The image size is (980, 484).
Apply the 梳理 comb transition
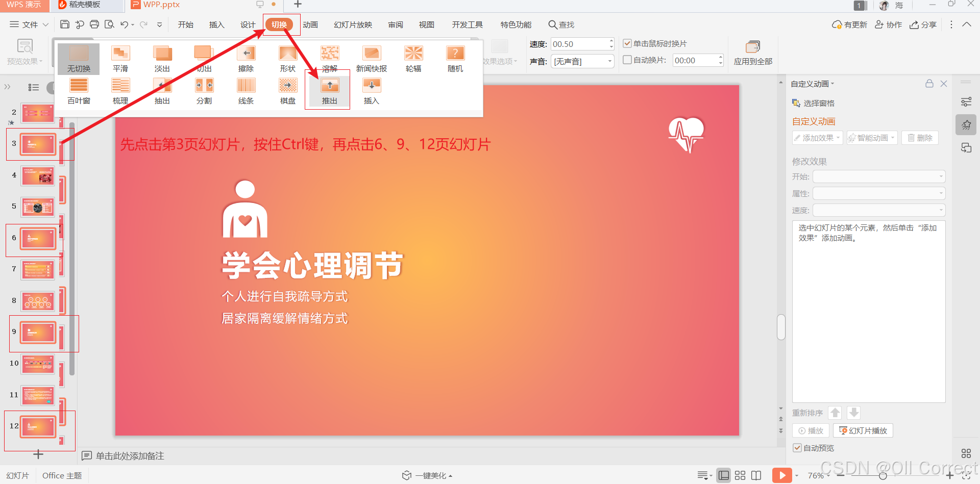(120, 91)
